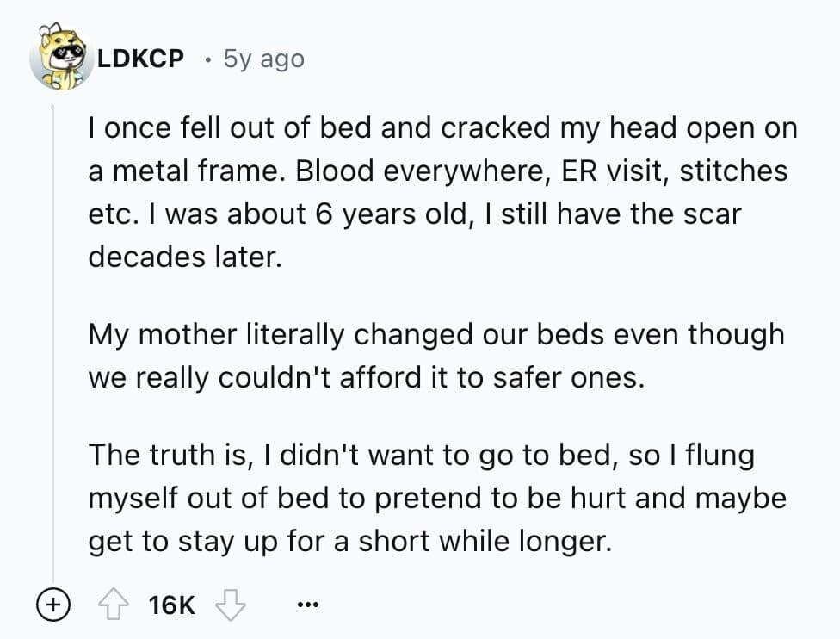The height and width of the screenshot is (639, 840).
Task: Click the words "The truth is"
Action: [170, 455]
